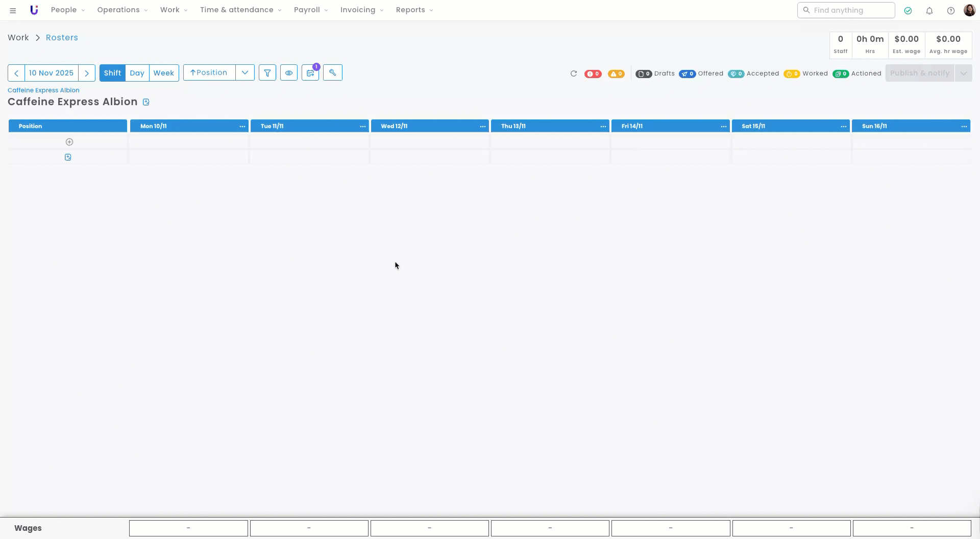Go to the next week arrow
980x539 pixels.
(x=87, y=73)
